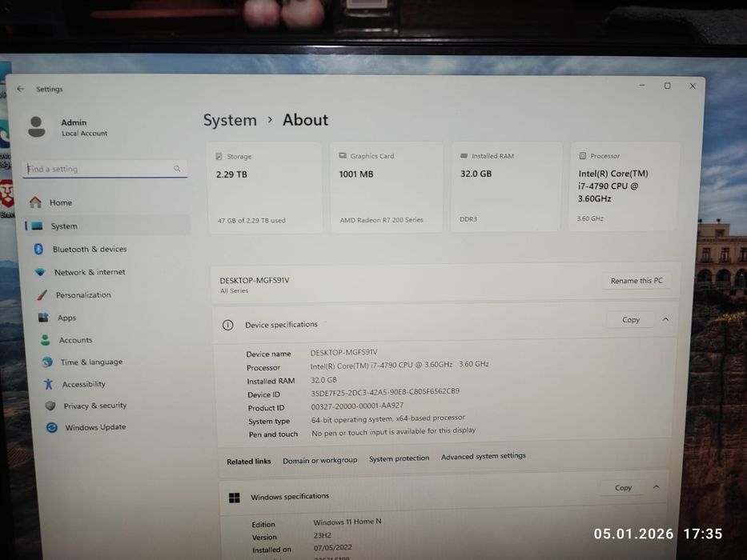Viewport: 747px width, 560px height.
Task: Select the Device ID value text
Action: (x=385, y=392)
